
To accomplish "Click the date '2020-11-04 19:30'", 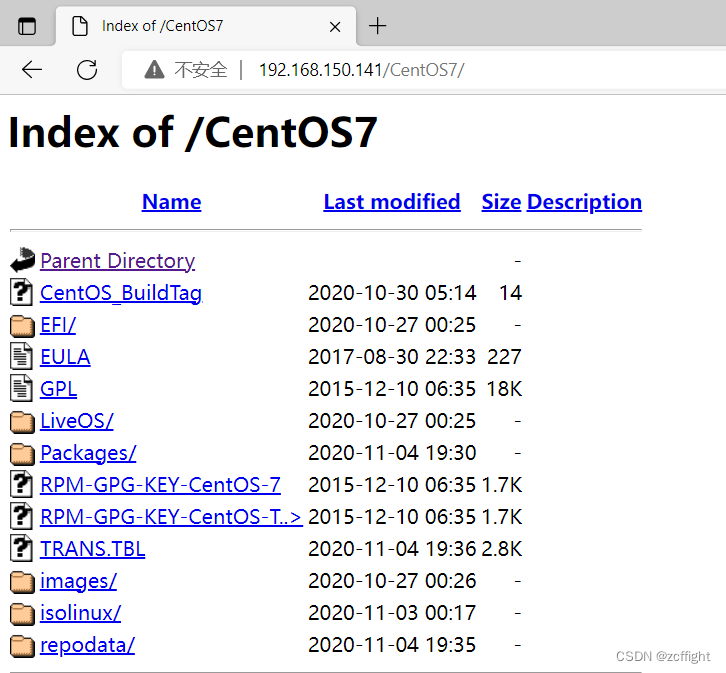I will pos(392,453).
